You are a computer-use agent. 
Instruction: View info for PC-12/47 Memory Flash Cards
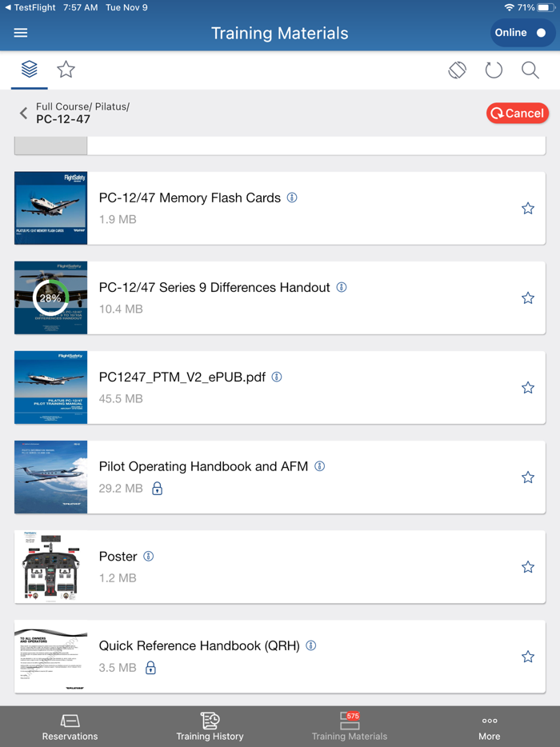[x=292, y=198]
